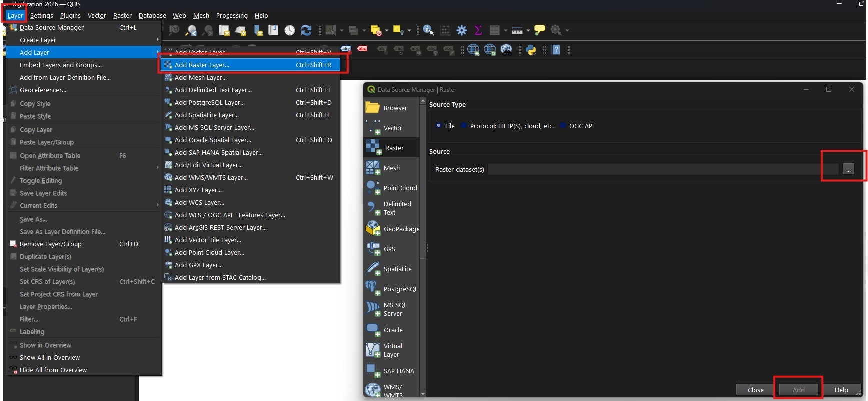Select the File source type radio button

point(439,126)
